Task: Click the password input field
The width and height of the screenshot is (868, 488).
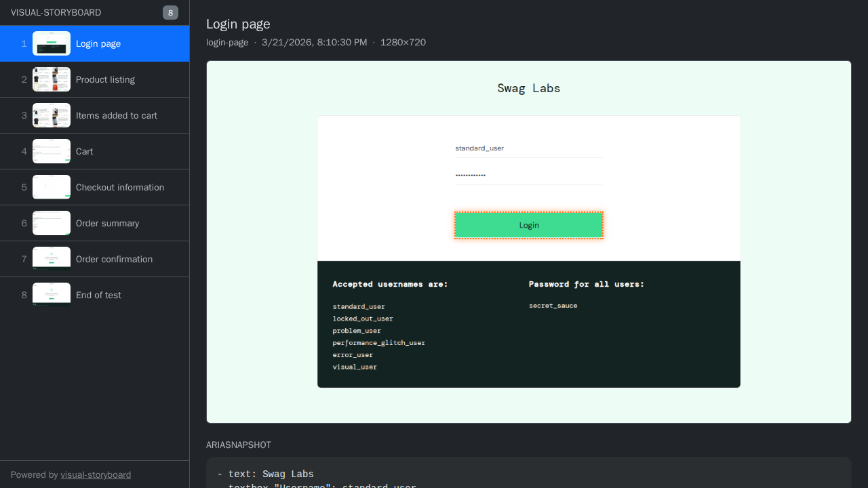Action: [x=528, y=175]
